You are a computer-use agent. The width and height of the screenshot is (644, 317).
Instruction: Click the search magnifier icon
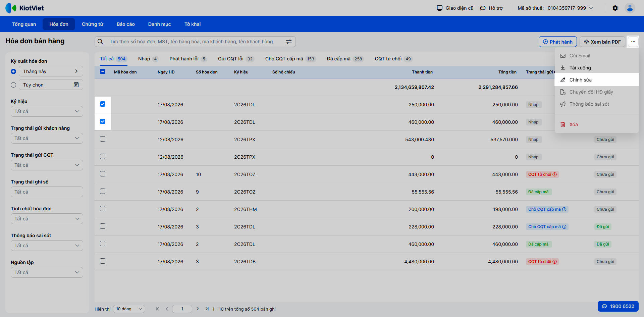pyautogui.click(x=100, y=42)
